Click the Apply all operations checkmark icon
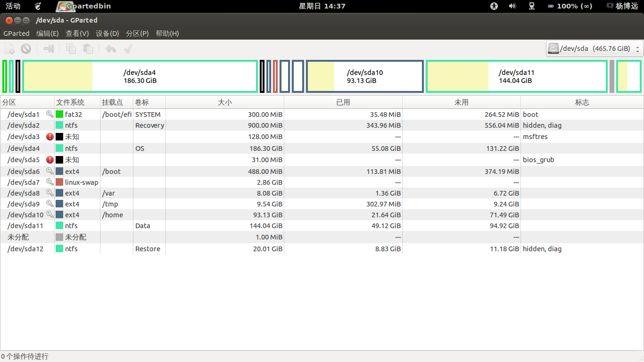Screen dimensions: 644x362 pos(127,48)
